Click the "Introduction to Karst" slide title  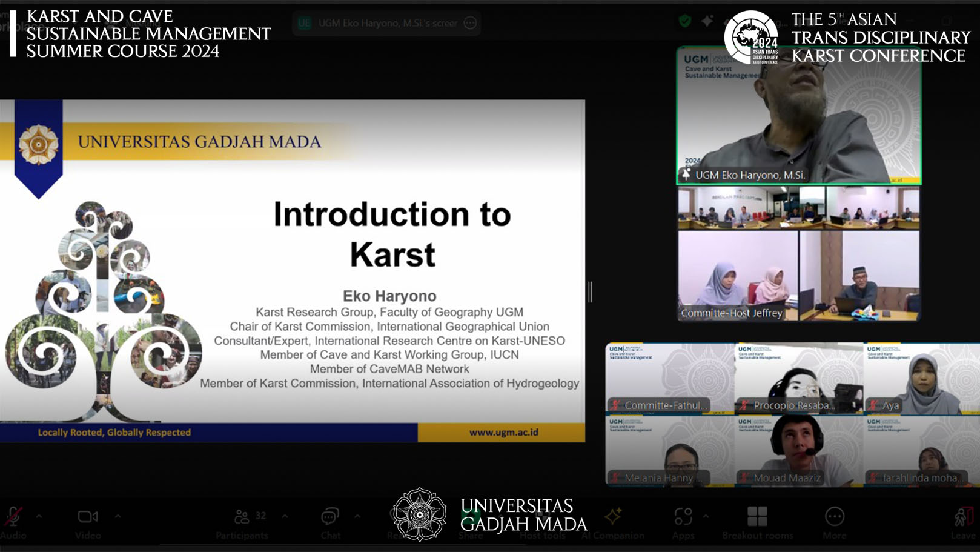392,234
